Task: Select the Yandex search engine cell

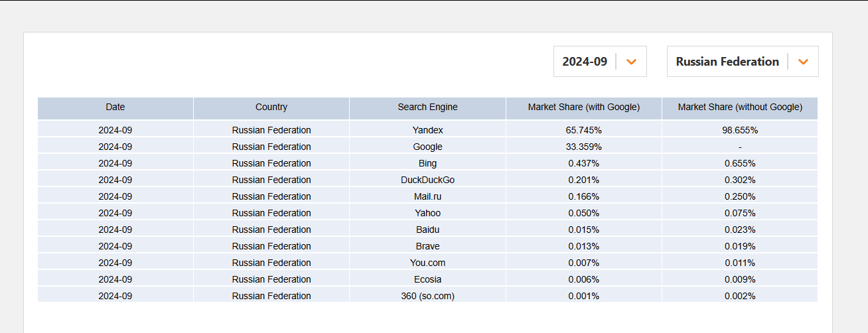Action: tap(427, 130)
